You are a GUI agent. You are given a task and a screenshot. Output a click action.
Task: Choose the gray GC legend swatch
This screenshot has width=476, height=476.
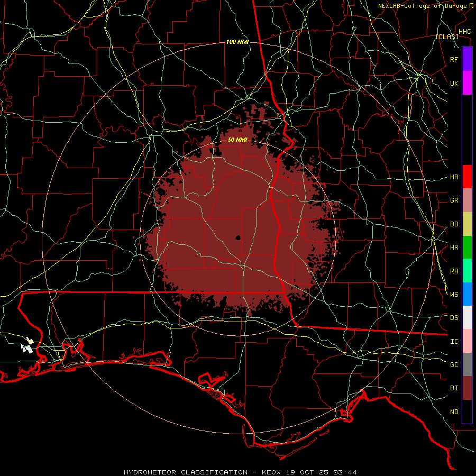(467, 364)
